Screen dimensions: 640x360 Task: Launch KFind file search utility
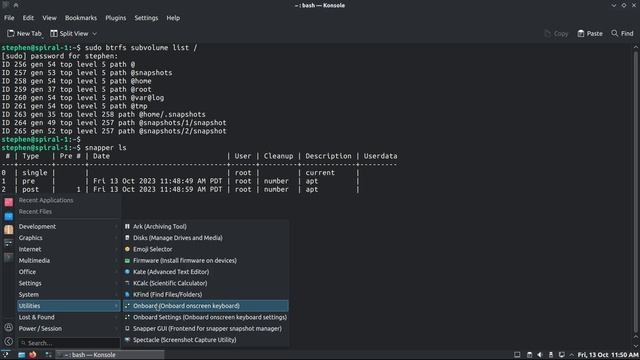[205, 294]
